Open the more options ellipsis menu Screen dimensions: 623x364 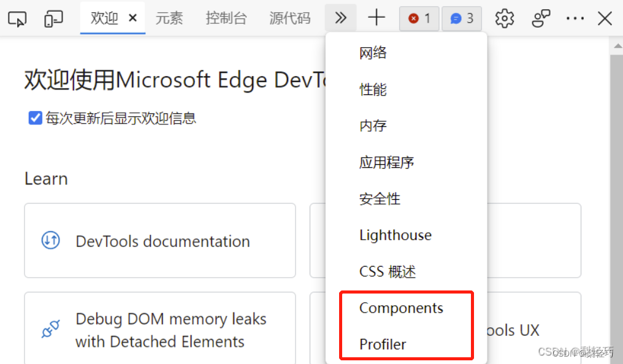click(575, 18)
